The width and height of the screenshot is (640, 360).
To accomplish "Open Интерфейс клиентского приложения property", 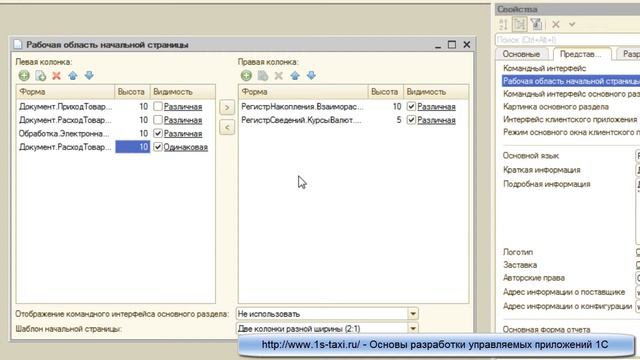I will pyautogui.click(x=570, y=119).
